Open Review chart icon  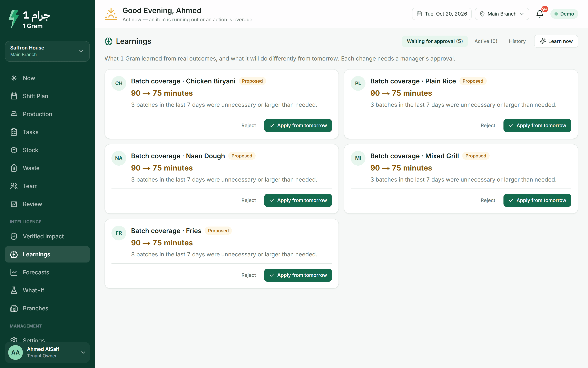tap(14, 204)
